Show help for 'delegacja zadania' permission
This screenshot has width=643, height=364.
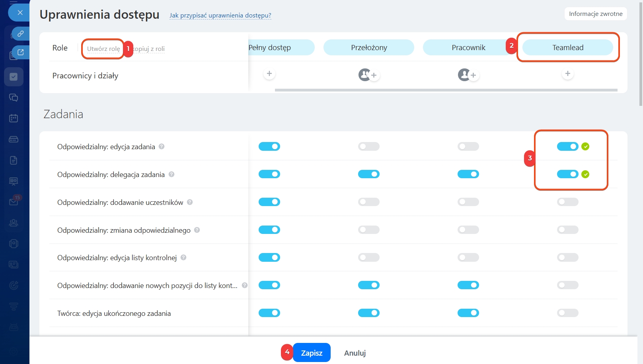click(171, 174)
